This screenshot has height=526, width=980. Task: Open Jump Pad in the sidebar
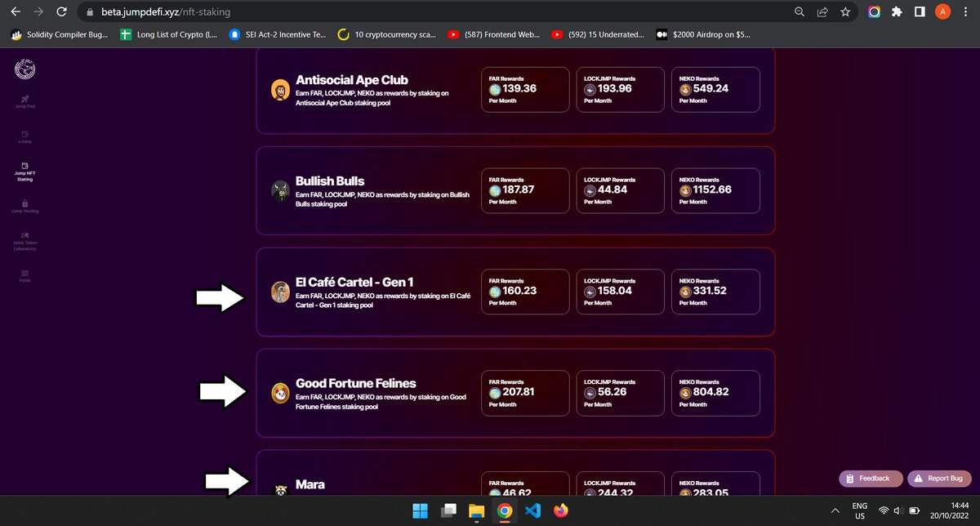(25, 102)
